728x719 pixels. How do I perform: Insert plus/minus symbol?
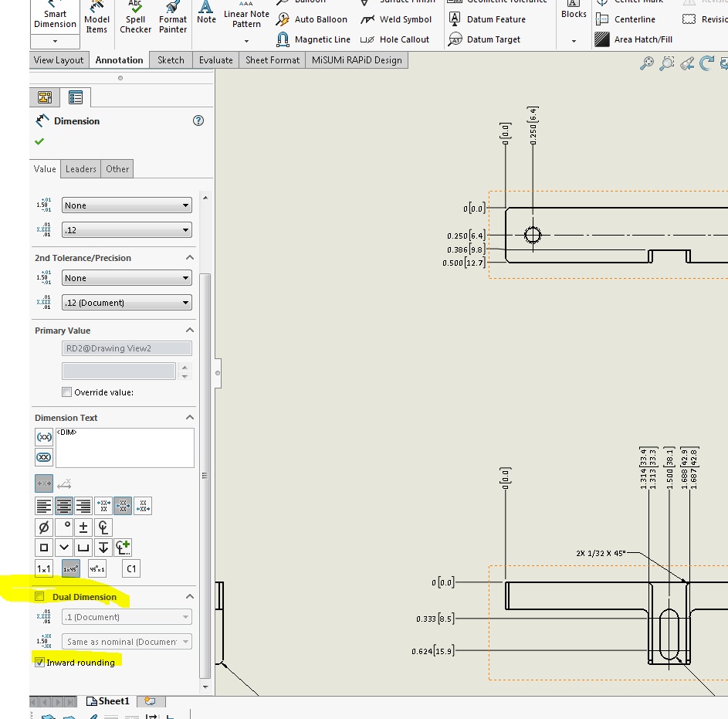coord(83,527)
